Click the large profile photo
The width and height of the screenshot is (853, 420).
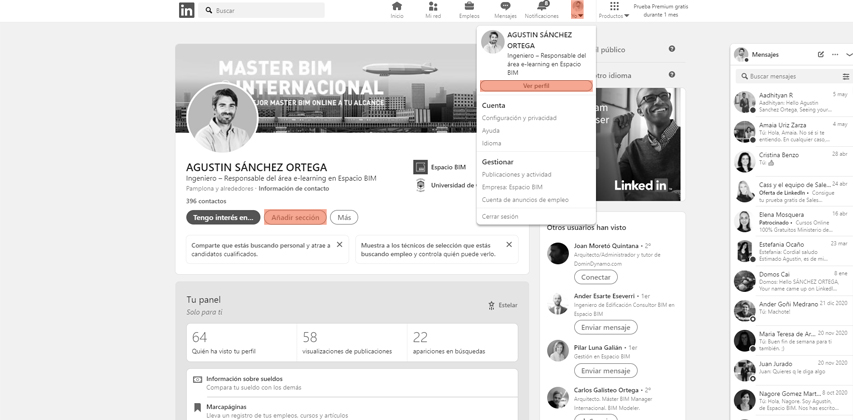(222, 118)
